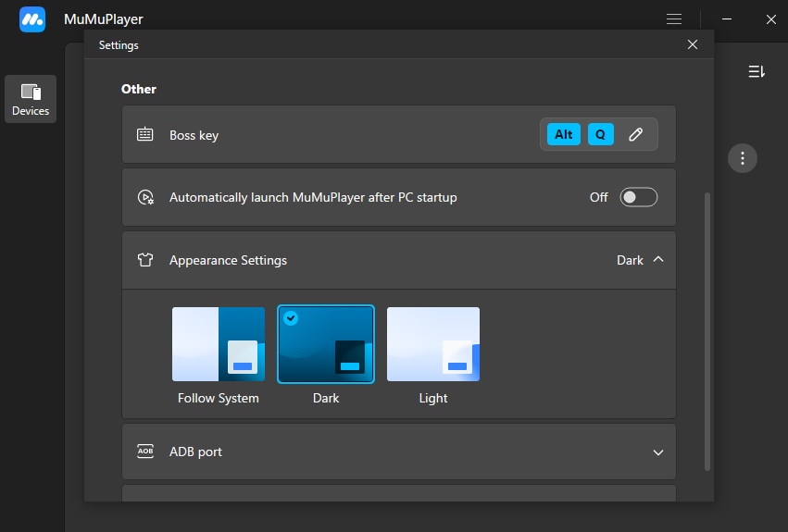Screen dimensions: 788x532
Task: Click the MuMuPlayer logo icon
Action: tap(32, 19)
